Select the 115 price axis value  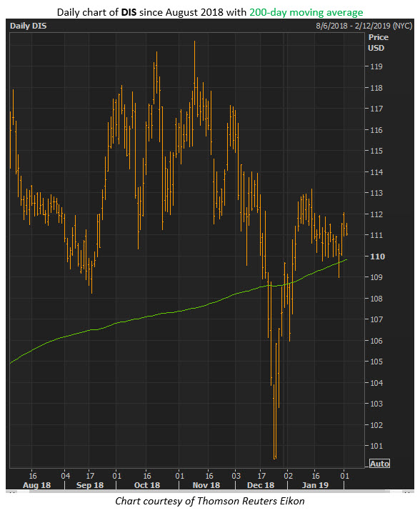(x=376, y=151)
